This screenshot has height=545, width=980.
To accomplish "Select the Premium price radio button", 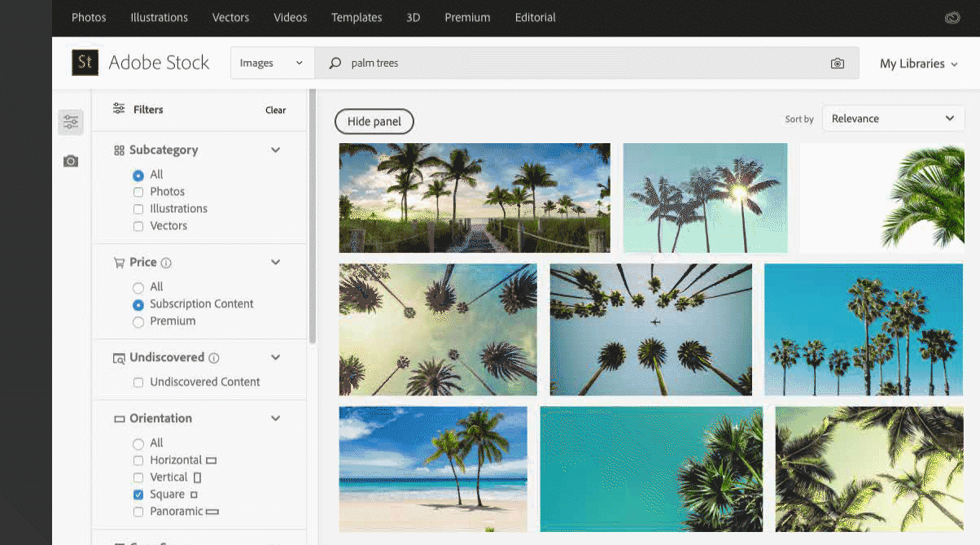I will (138, 321).
